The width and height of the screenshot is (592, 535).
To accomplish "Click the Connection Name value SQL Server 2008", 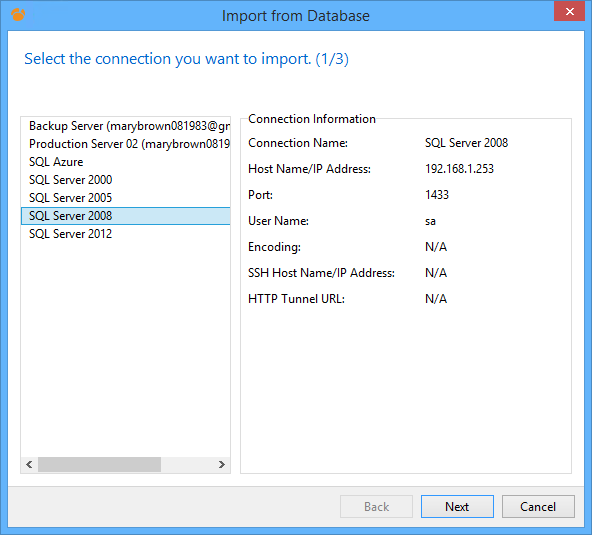I will click(x=466, y=143).
